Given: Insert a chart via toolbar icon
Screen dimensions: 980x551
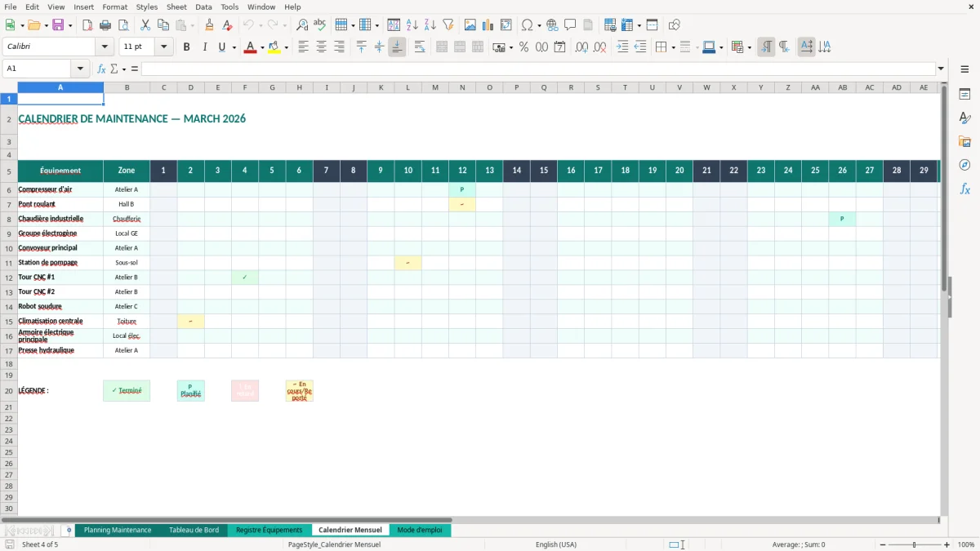Looking at the screenshot, I should 488,25.
